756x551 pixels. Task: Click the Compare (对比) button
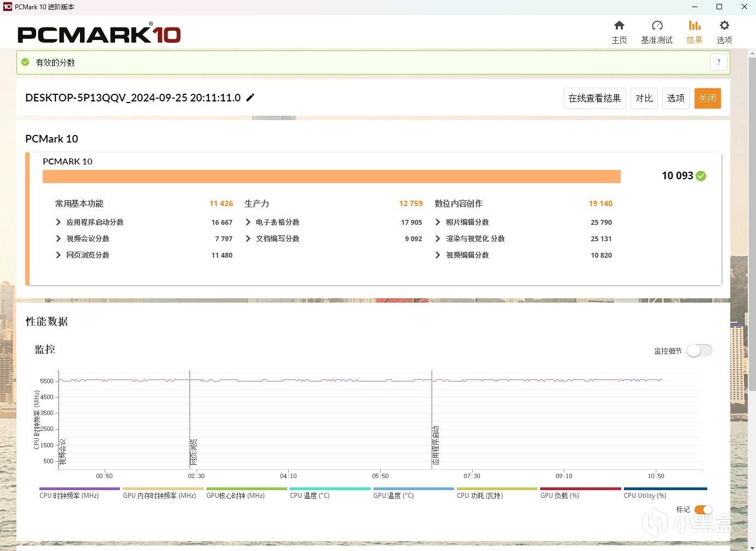pyautogui.click(x=644, y=98)
